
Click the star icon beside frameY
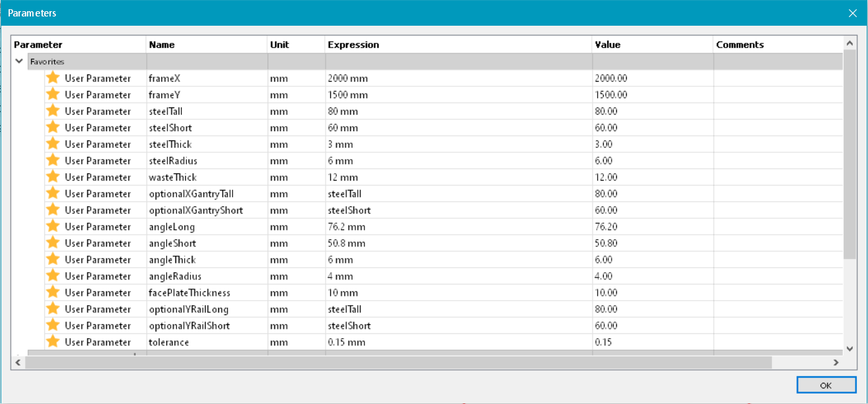tap(53, 94)
